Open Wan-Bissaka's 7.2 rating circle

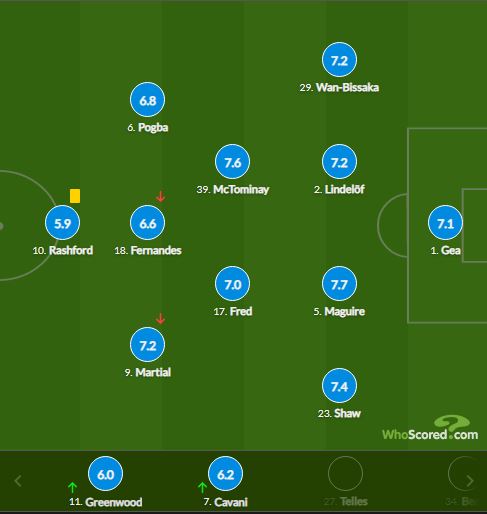[x=339, y=60]
